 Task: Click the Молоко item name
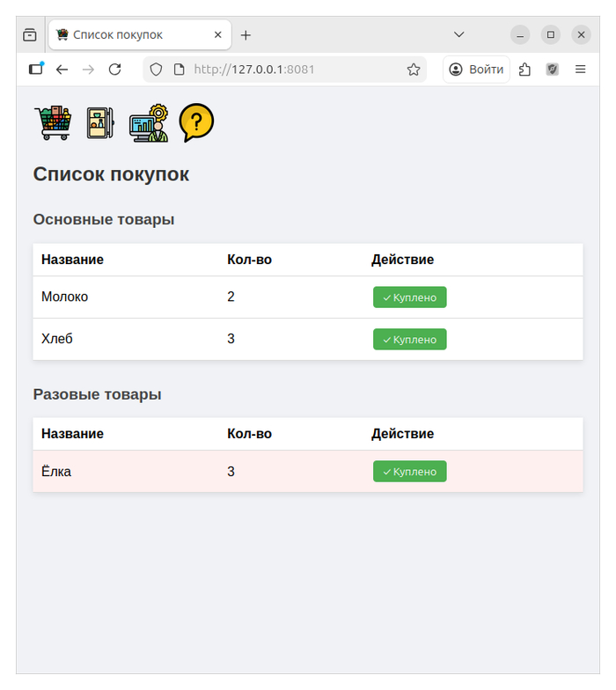coord(65,297)
